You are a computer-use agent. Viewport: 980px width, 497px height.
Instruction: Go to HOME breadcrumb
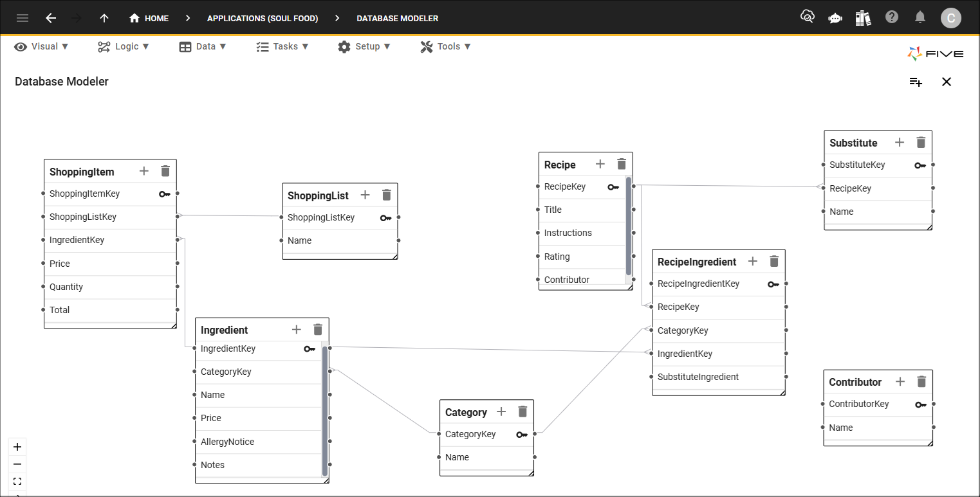(x=149, y=18)
